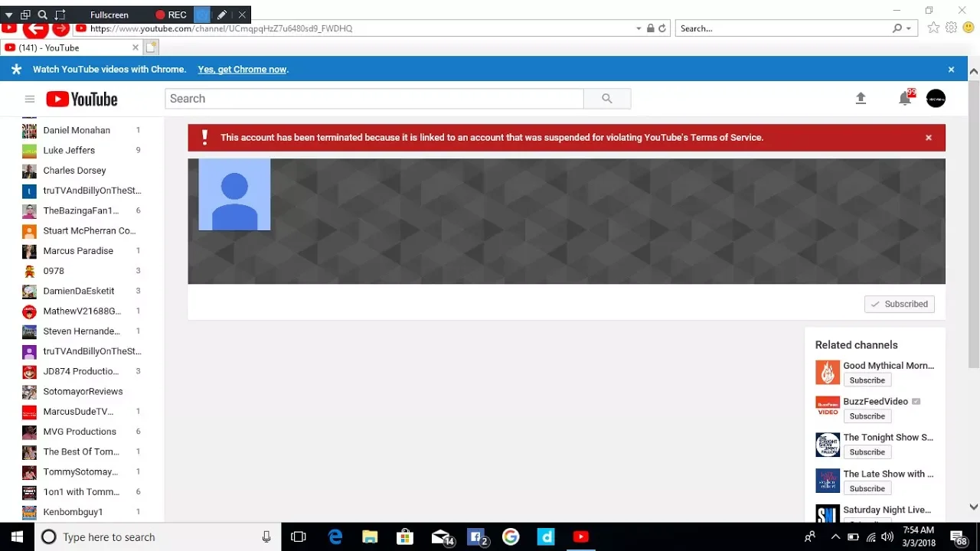
Task: Open Saturday Night Live channel link
Action: (x=887, y=510)
